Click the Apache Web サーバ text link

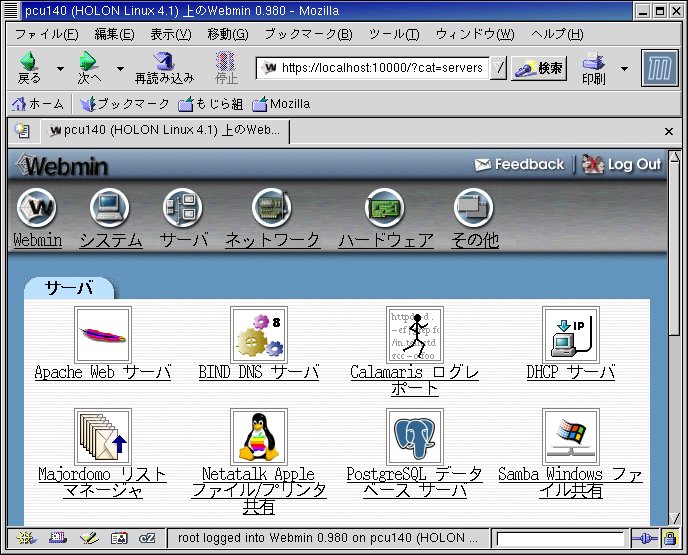pyautogui.click(x=103, y=372)
